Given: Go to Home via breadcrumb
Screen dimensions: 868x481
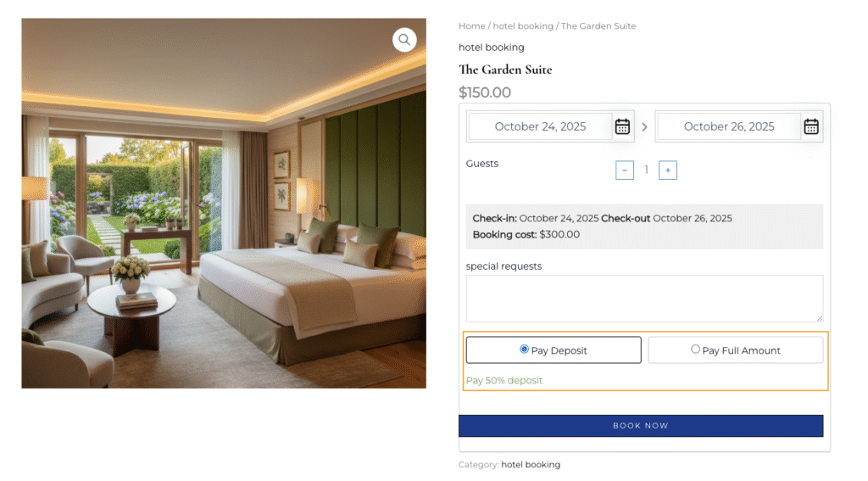Looking at the screenshot, I should pyautogui.click(x=471, y=26).
